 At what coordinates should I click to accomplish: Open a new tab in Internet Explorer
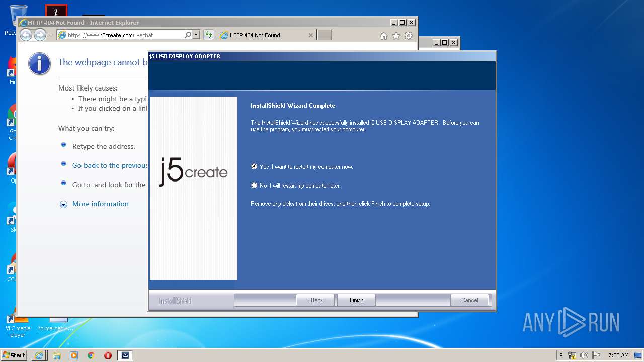[324, 35]
